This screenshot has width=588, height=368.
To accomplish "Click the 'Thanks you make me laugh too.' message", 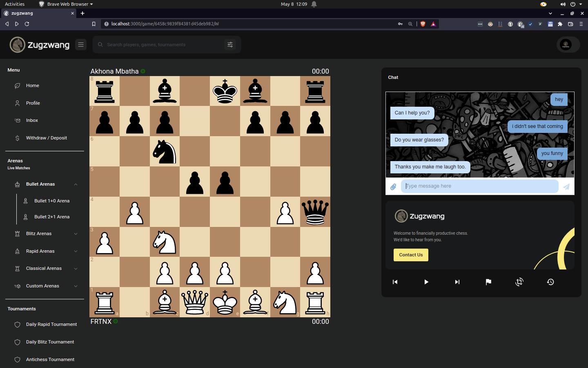I will [430, 167].
